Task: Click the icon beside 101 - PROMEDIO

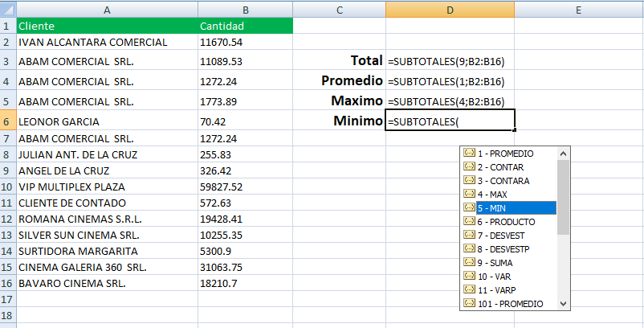Action: coord(469,303)
